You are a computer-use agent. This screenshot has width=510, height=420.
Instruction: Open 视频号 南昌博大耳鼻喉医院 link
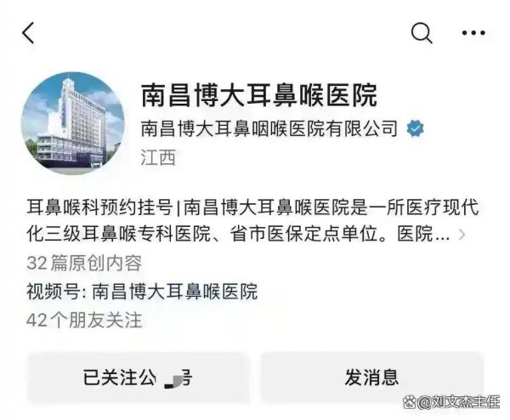tap(142, 291)
